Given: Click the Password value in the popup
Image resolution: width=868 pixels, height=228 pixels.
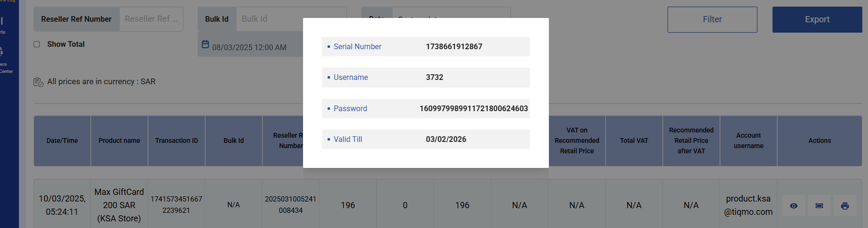Looking at the screenshot, I should 474,108.
